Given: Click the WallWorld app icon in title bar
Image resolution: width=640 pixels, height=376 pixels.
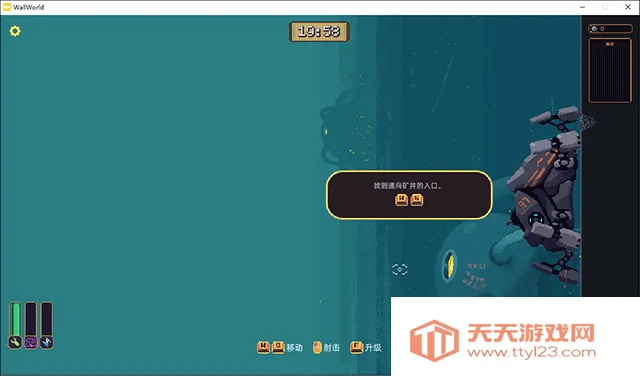Looking at the screenshot, I should (x=7, y=7).
